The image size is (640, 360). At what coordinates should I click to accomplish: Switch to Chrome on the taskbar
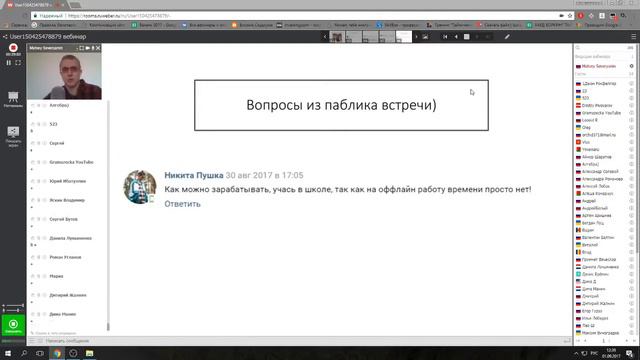[57, 353]
